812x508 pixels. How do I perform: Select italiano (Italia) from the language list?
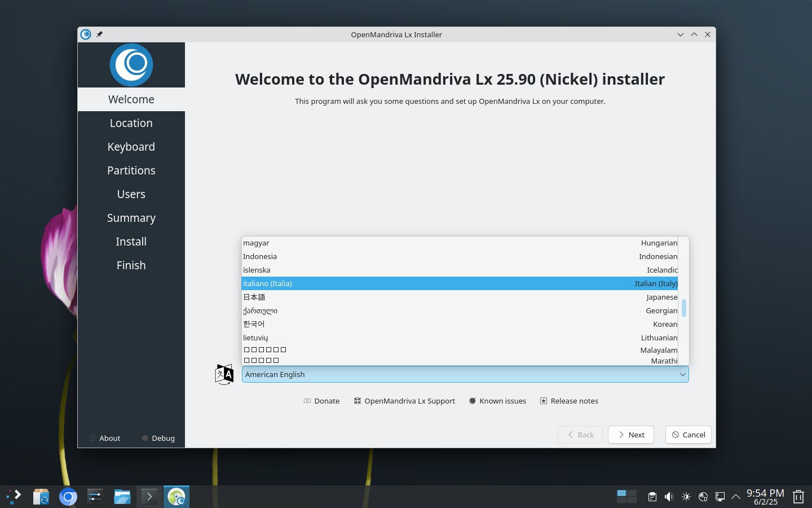click(460, 283)
